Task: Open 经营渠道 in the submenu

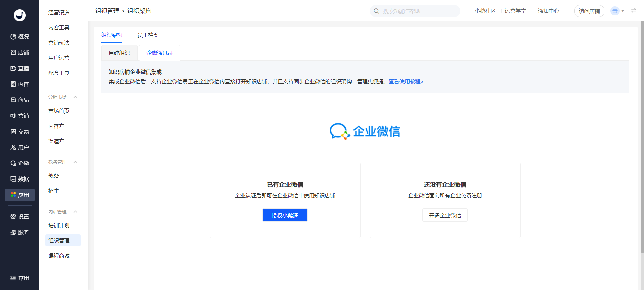Action: point(59,12)
